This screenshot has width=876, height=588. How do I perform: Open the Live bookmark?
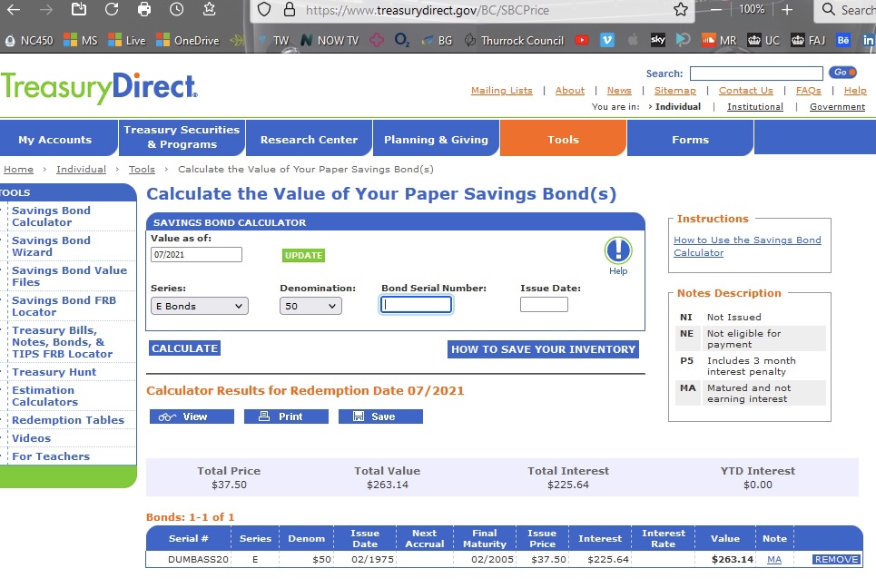click(x=127, y=41)
